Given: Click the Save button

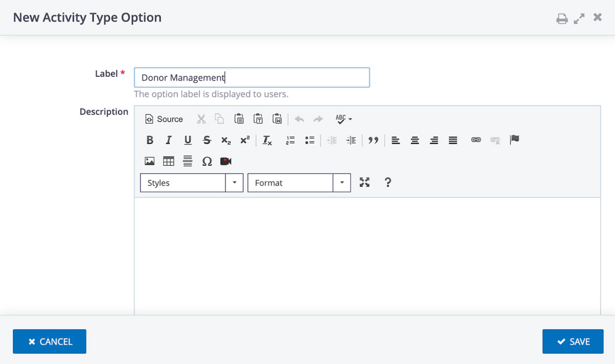Looking at the screenshot, I should tap(572, 341).
